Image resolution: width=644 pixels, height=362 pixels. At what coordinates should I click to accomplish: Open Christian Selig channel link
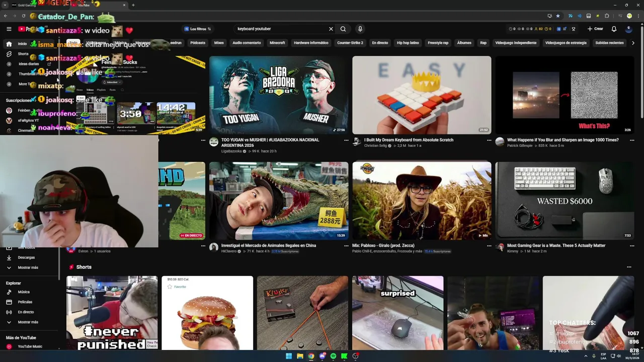(x=376, y=146)
